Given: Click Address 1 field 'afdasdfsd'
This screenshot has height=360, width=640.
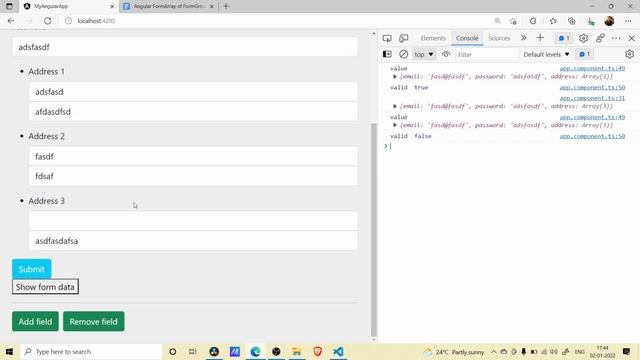Looking at the screenshot, I should point(193,111).
